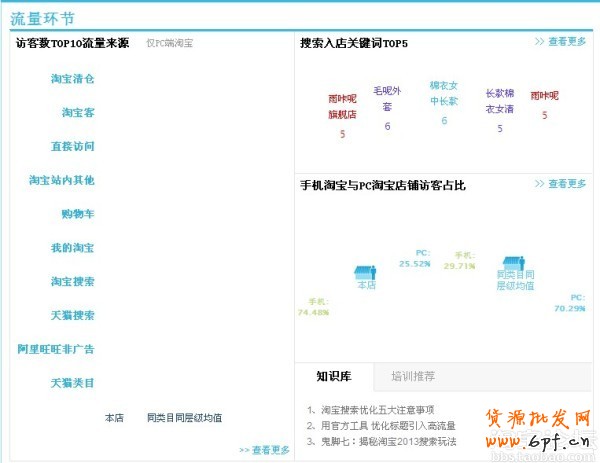The width and height of the screenshot is (600, 463).
Task: Select 淘宝客 traffic source
Action: click(78, 113)
